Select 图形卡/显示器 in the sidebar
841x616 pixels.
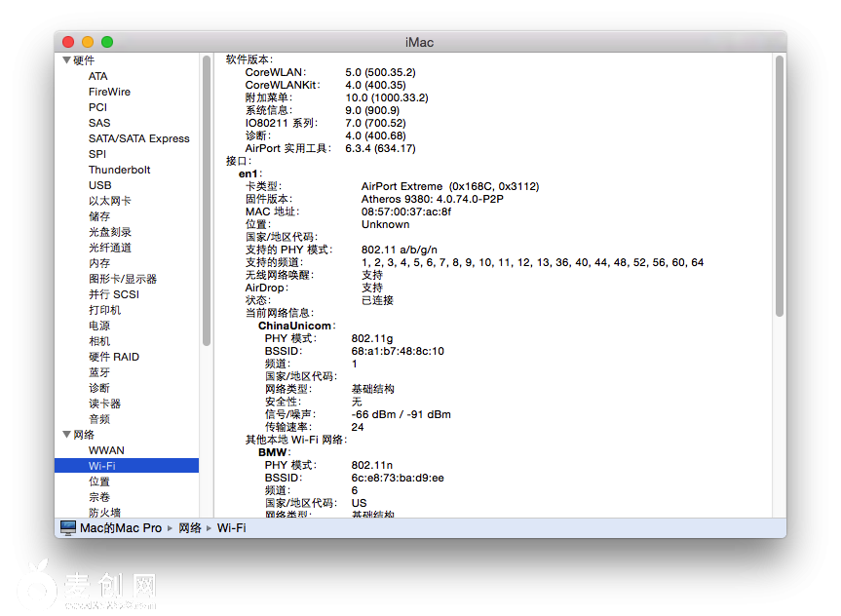click(122, 279)
